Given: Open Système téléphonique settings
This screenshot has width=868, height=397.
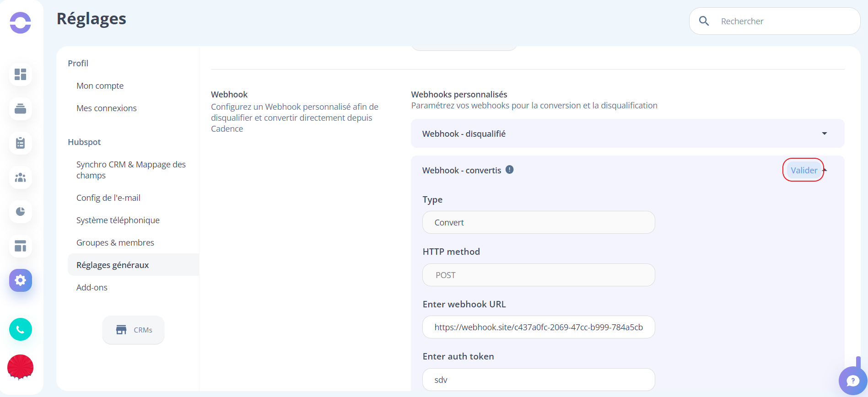Looking at the screenshot, I should click(118, 220).
